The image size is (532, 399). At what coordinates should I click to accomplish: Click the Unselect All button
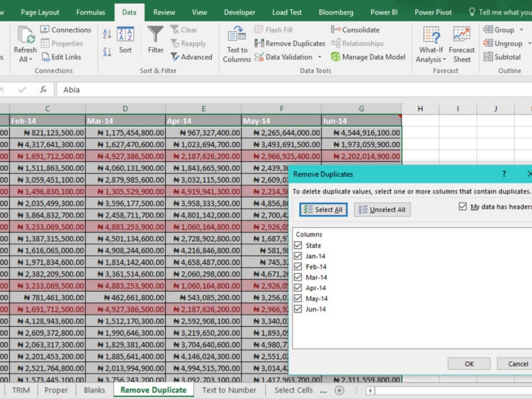point(382,210)
